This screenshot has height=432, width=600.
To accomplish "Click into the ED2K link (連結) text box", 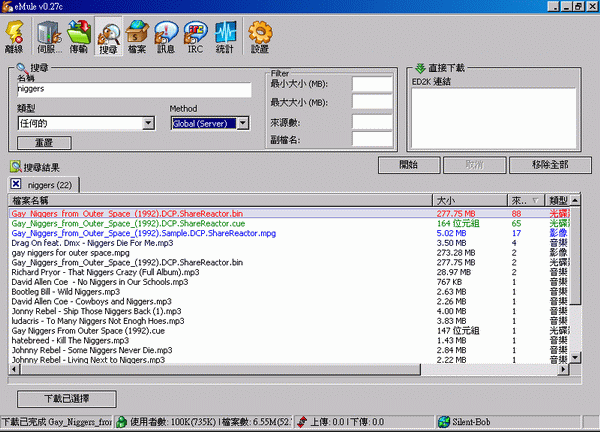I will [x=494, y=118].
